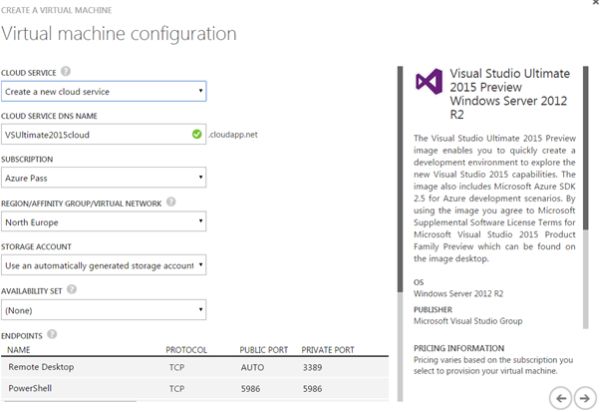Viewport: 600px width, 412px height.
Task: Go to previous step with back arrow
Action: (x=562, y=398)
